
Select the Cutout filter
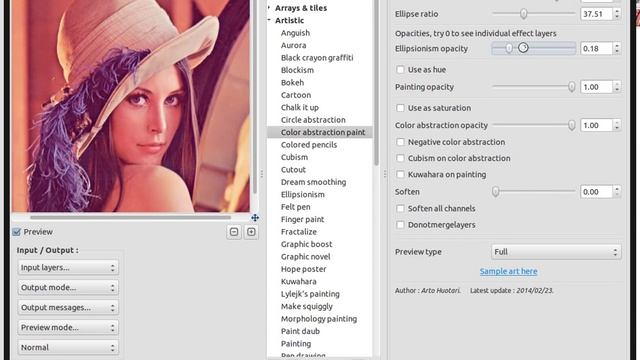(293, 170)
